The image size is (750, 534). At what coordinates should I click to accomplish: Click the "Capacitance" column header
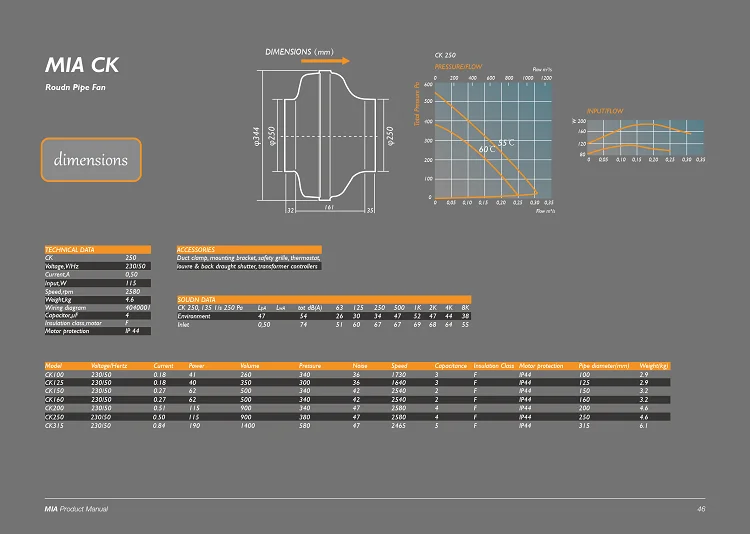point(451,366)
